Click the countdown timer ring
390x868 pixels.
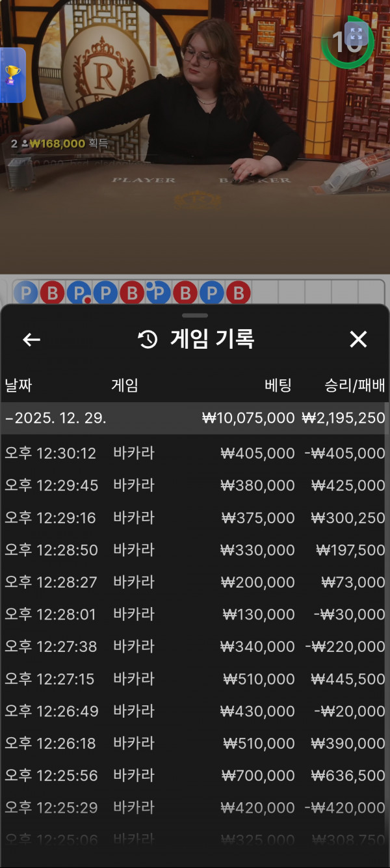click(x=348, y=42)
